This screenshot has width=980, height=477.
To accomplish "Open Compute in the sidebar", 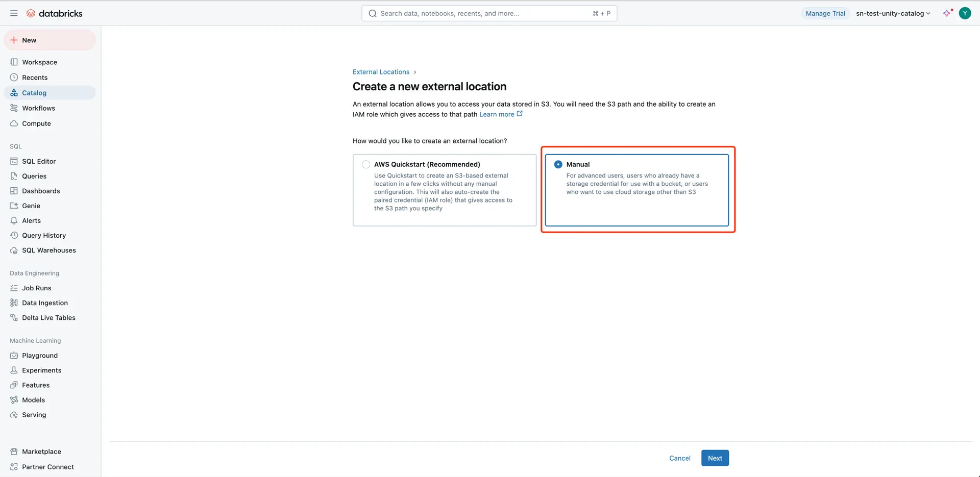I will (x=50, y=123).
